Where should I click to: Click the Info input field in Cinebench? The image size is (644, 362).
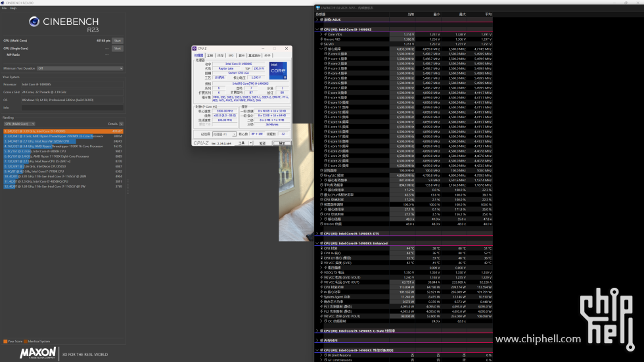(72, 108)
